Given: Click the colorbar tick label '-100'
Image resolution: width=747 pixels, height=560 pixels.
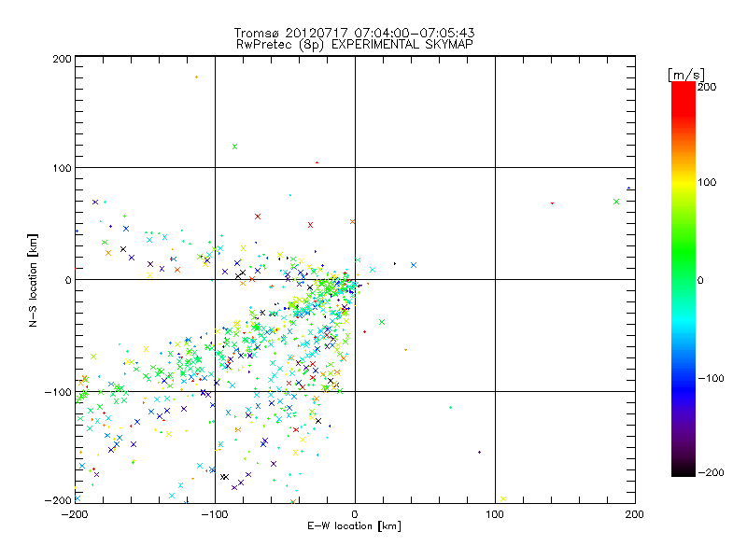Looking at the screenshot, I should (711, 378).
